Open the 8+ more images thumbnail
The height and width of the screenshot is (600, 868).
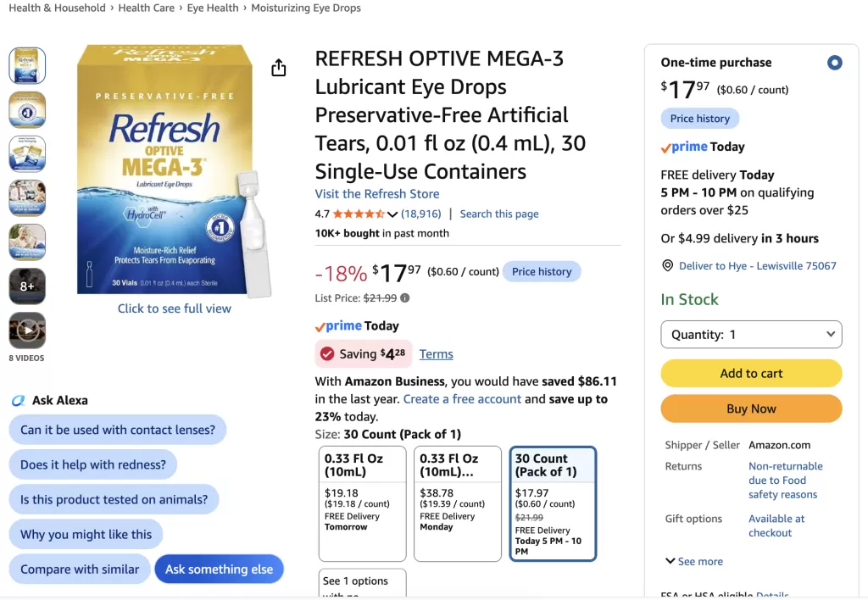coord(27,286)
